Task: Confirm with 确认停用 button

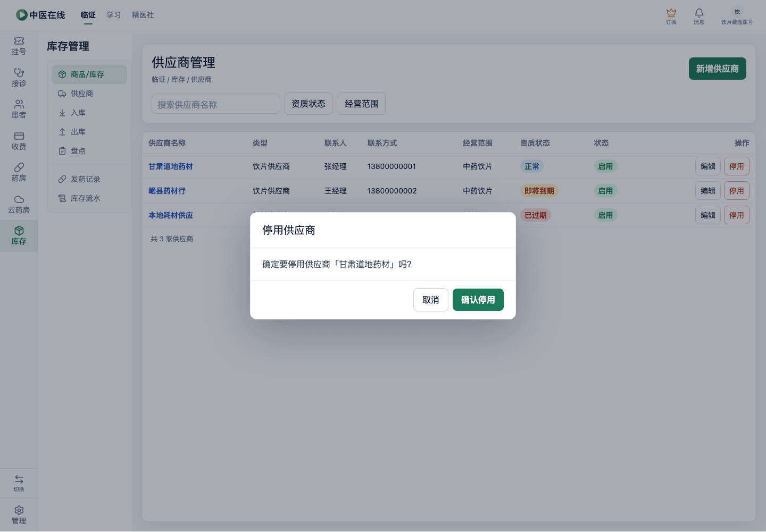Action: 478,300
